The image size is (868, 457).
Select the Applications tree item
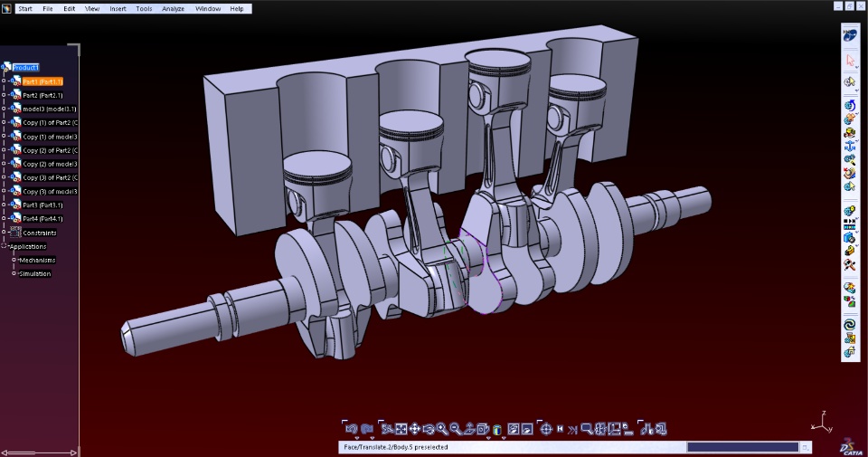point(28,246)
